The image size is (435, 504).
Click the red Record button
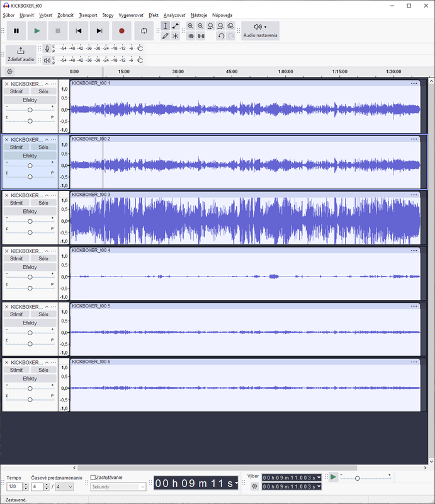click(121, 31)
